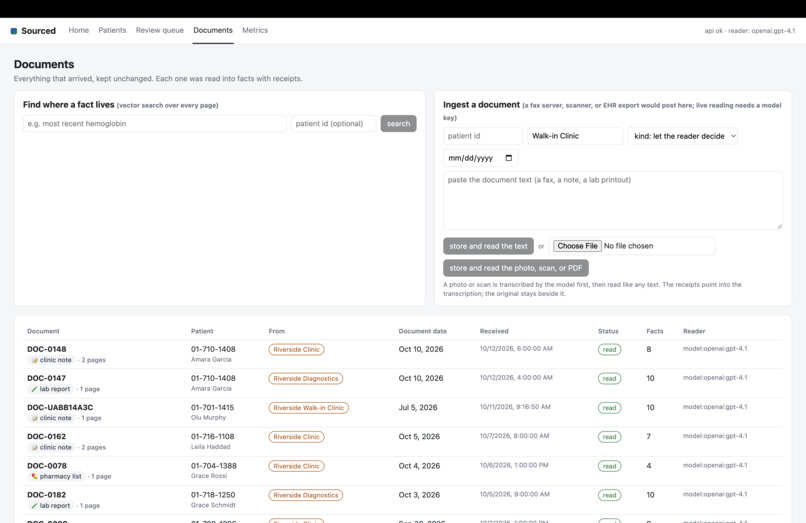
Task: Click the 'No file chosen' text
Action: tap(628, 246)
